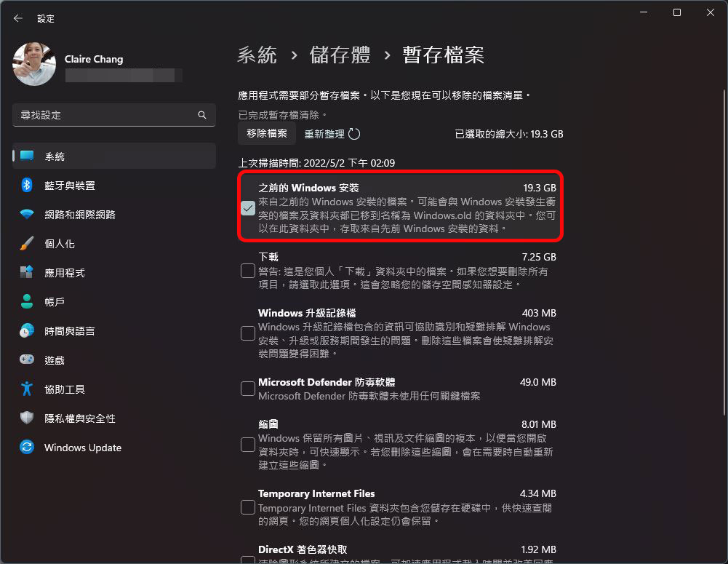Click Microsoft Defender 防毒軟體 title
Screen dimensions: 728x564
[x=327, y=382]
